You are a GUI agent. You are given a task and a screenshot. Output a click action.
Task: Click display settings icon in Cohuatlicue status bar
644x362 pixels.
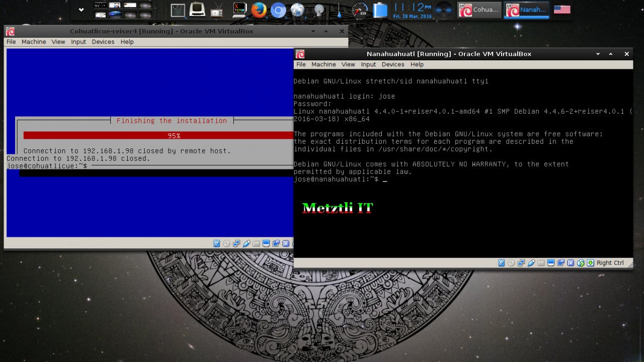266,243
